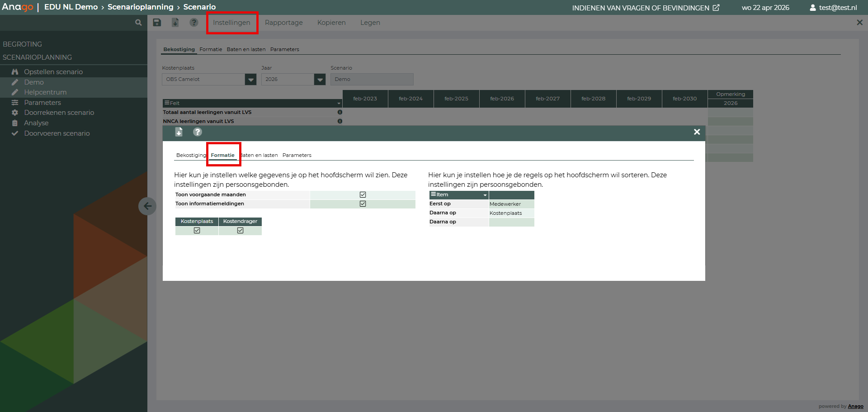The width and height of the screenshot is (868, 412).
Task: Click 'Indienen van vragen of bevindingen' link
Action: [x=645, y=8]
